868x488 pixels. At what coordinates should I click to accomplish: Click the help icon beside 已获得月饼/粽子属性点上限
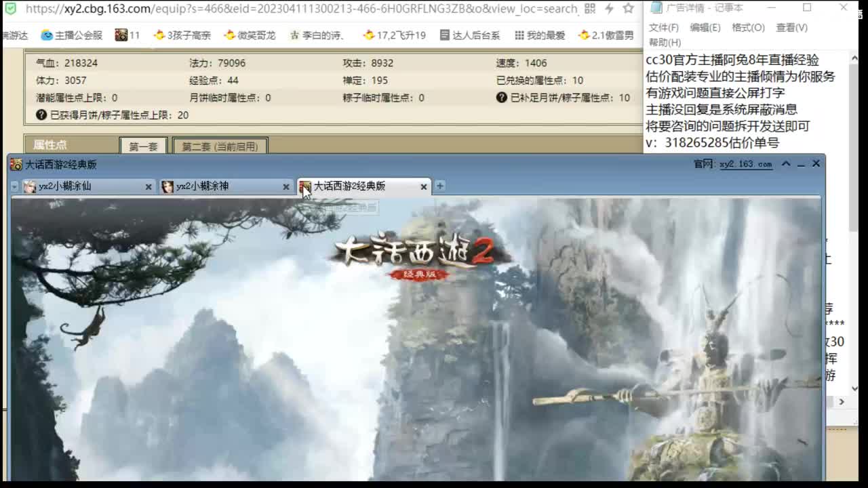[41, 115]
